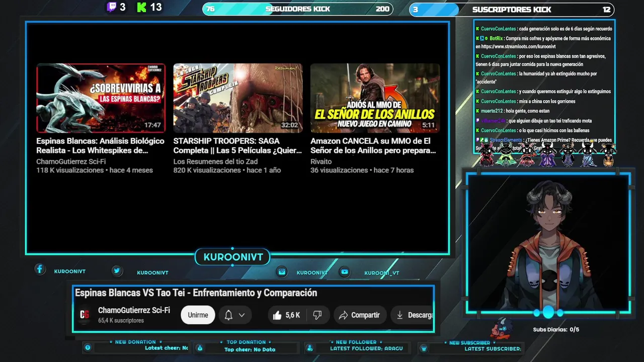The height and width of the screenshot is (362, 644).
Task: Open title 'Amazon CANCELA su MMO'
Action: point(373,146)
